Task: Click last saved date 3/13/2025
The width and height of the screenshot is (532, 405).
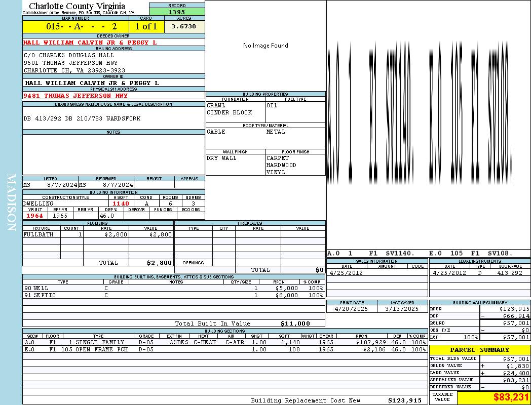Action: point(402,309)
